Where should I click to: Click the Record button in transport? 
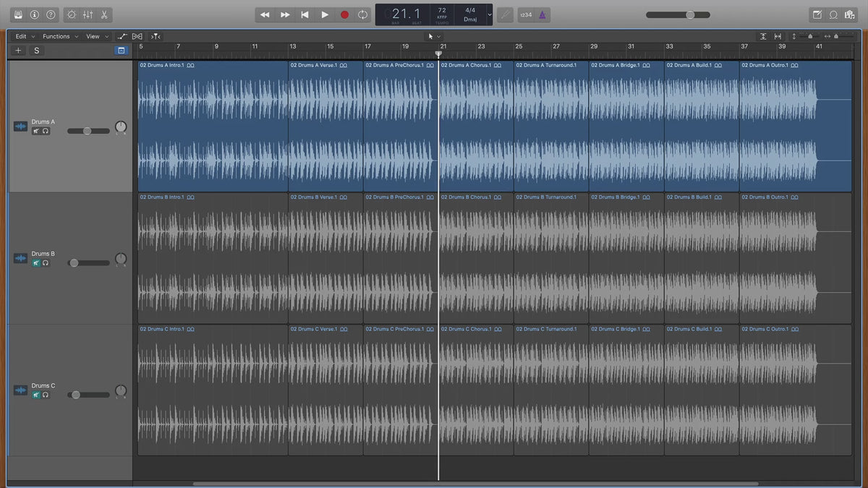344,14
